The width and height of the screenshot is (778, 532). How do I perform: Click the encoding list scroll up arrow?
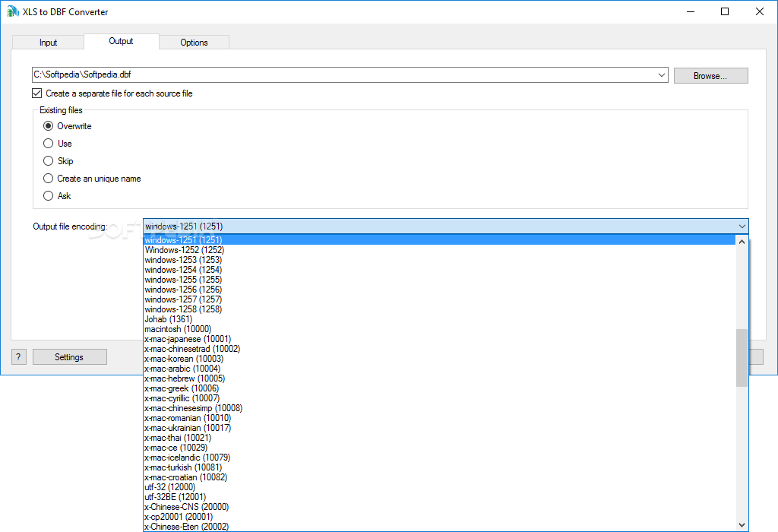pyautogui.click(x=742, y=242)
